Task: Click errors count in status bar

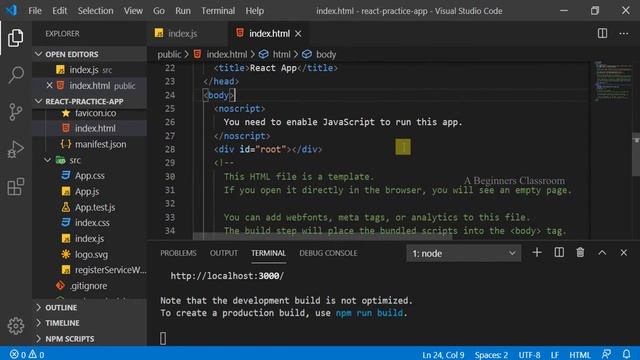Action: click(18, 354)
